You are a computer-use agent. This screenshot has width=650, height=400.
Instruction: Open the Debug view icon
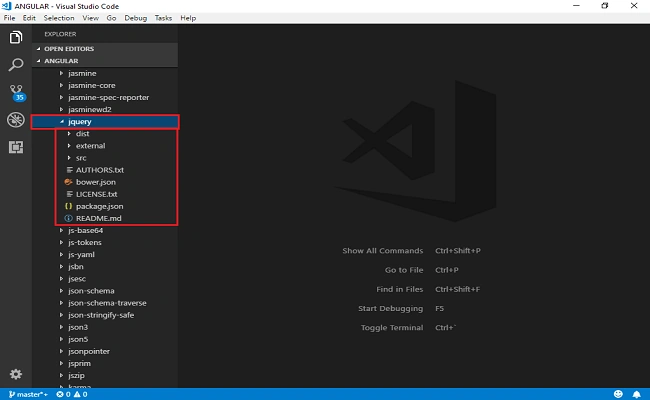[x=16, y=120]
